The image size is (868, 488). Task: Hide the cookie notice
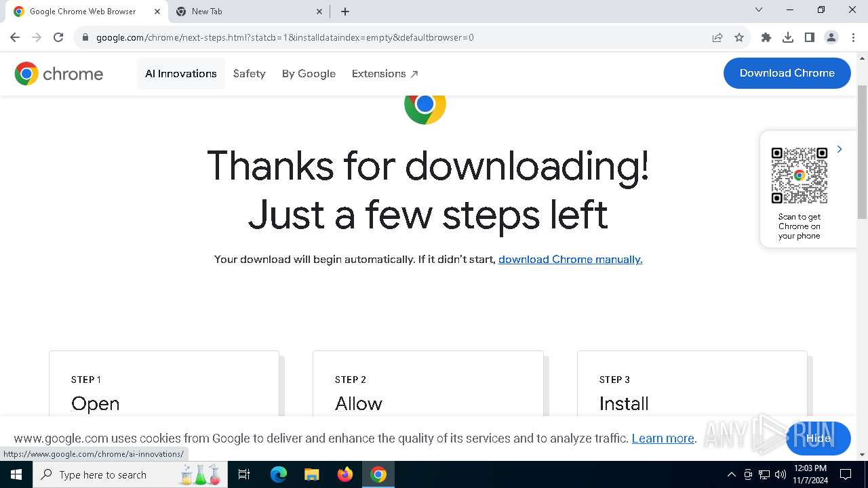coord(818,439)
